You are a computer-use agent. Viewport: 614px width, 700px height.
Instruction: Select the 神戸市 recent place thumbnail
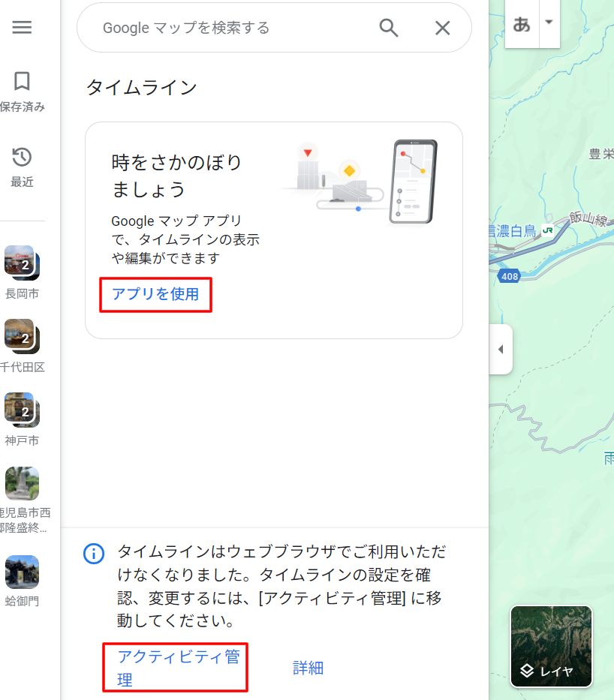[22, 410]
